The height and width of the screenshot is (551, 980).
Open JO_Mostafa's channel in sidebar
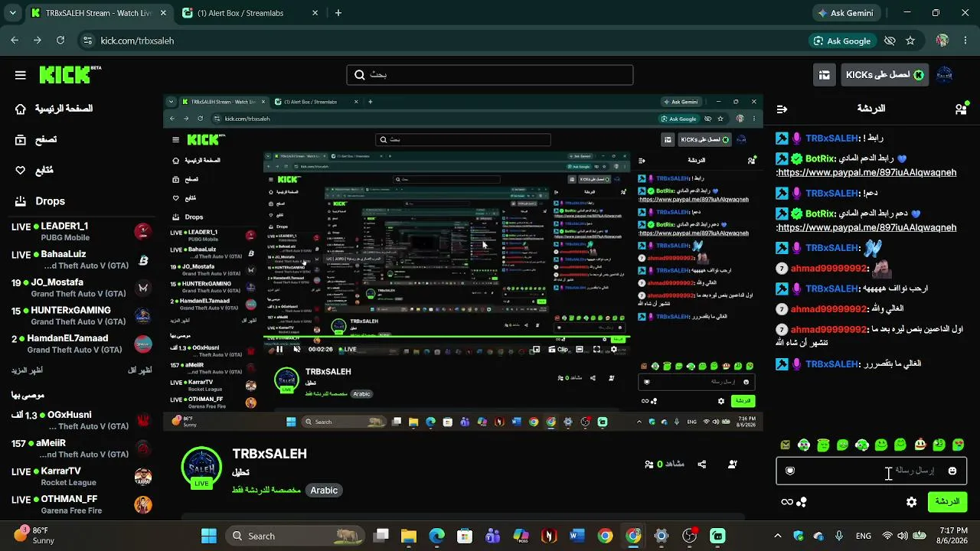(x=80, y=288)
